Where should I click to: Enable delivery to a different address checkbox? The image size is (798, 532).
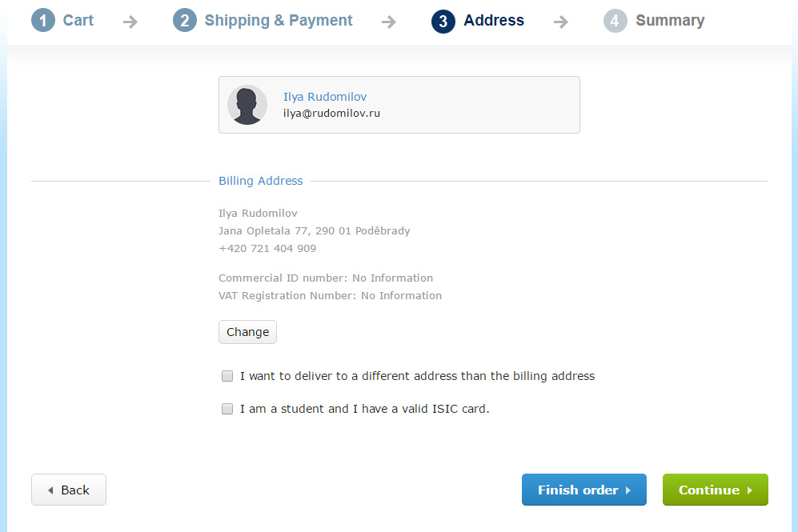[x=227, y=376]
